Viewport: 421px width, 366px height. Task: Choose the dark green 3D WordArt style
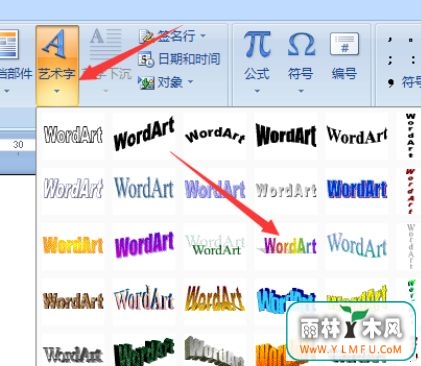click(144, 352)
